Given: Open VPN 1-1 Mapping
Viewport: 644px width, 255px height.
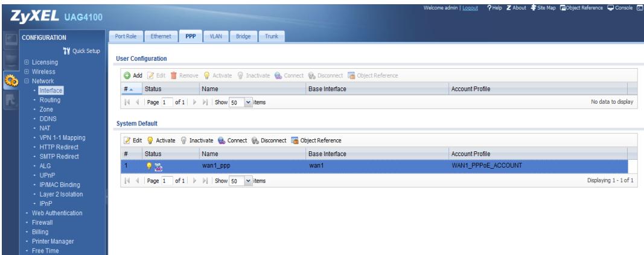Looking at the screenshot, I should [x=62, y=138].
